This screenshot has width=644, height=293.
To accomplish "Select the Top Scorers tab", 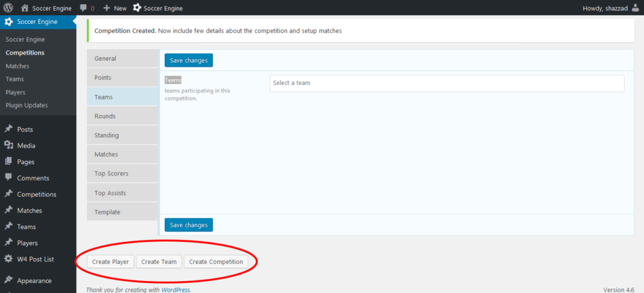I will [x=122, y=174].
